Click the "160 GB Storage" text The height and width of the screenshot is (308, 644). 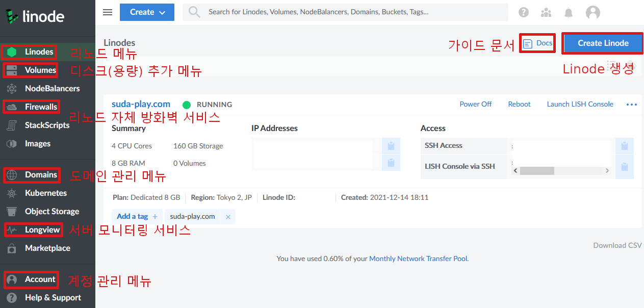198,146
